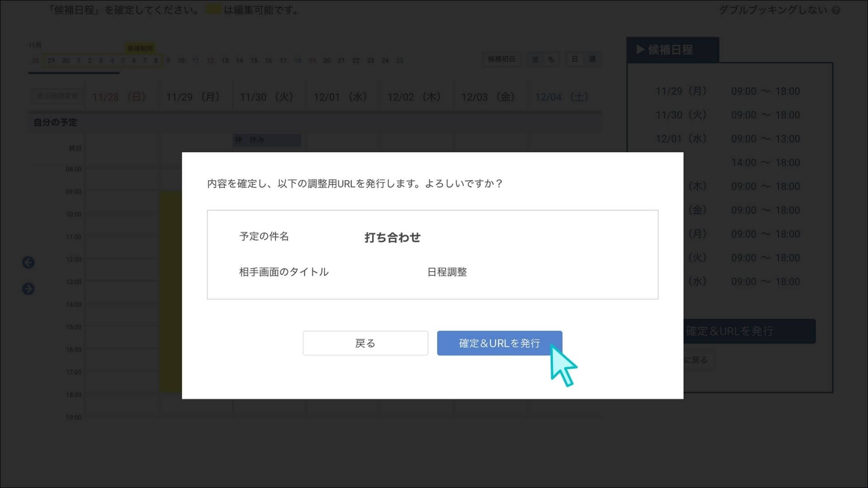
Task: Click the 神 休み event marker on 11/30
Action: 266,140
